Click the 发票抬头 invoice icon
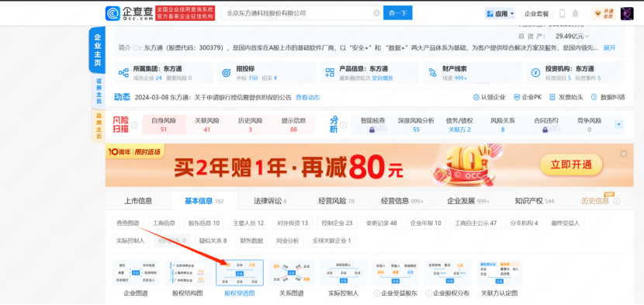Screen dimensions: 644x305 click(552, 98)
